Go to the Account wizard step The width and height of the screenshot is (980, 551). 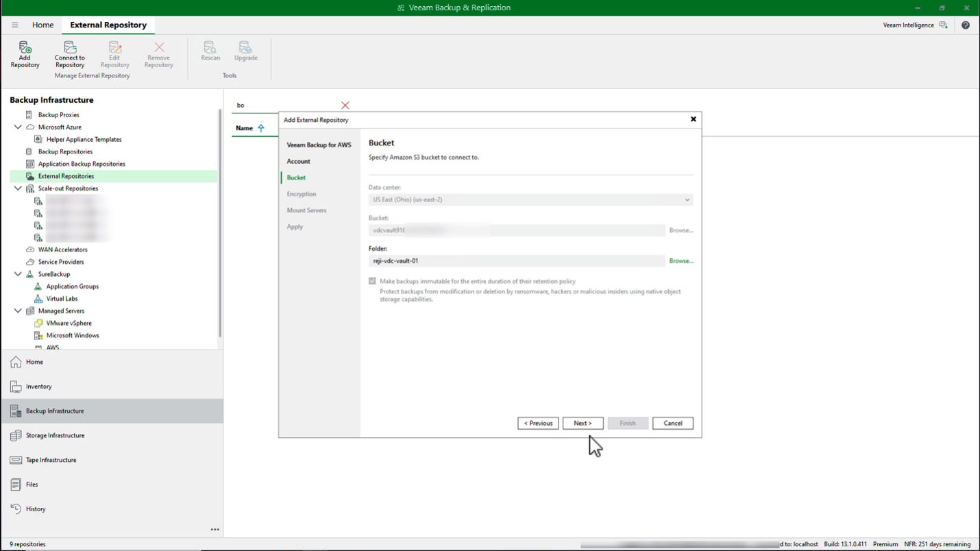click(x=298, y=161)
